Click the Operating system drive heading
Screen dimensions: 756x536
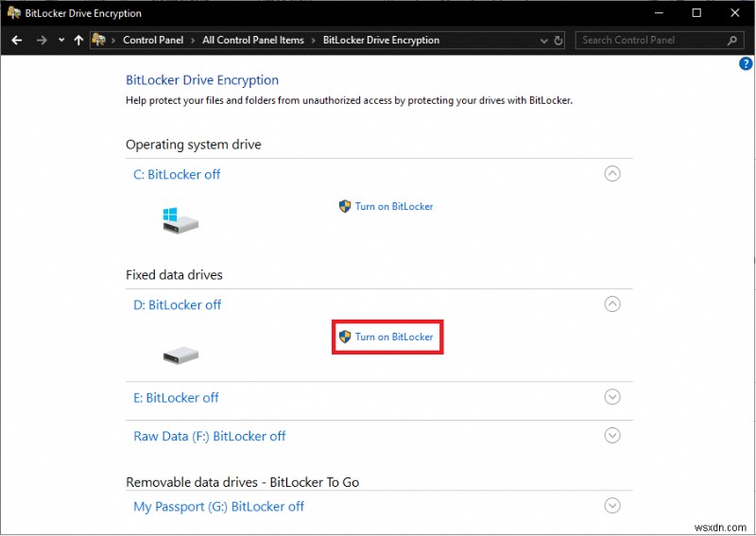[194, 145]
